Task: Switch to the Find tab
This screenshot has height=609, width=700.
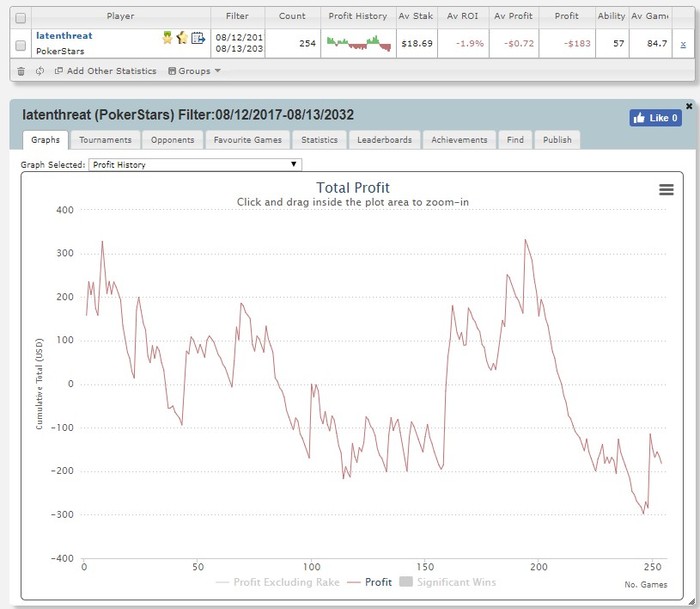Action: [515, 140]
